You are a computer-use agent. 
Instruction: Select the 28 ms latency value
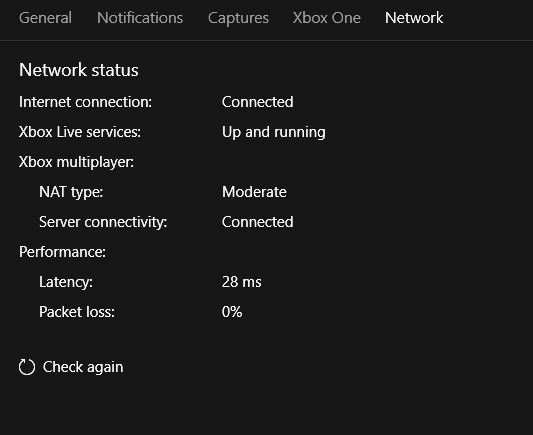point(241,282)
